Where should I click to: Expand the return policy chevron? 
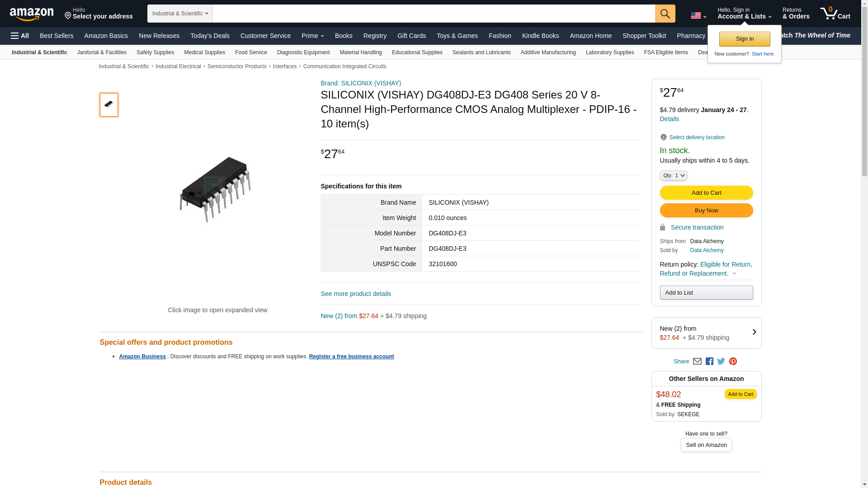click(x=734, y=273)
